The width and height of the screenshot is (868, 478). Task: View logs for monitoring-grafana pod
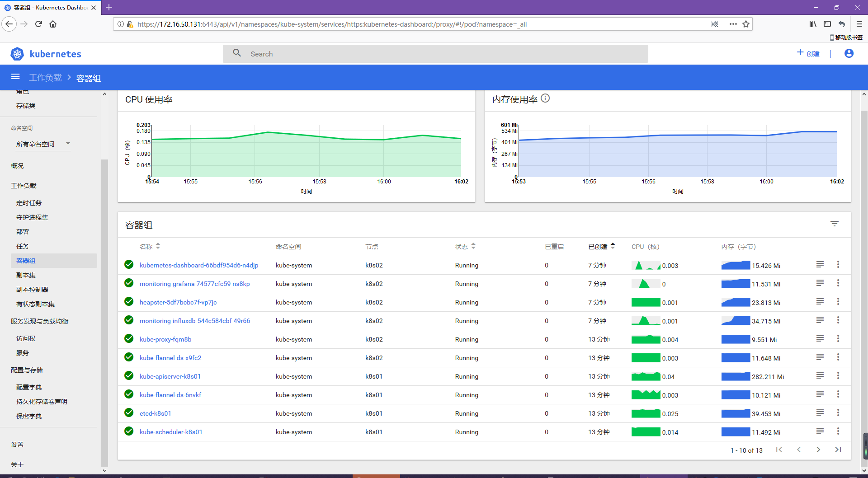(820, 283)
